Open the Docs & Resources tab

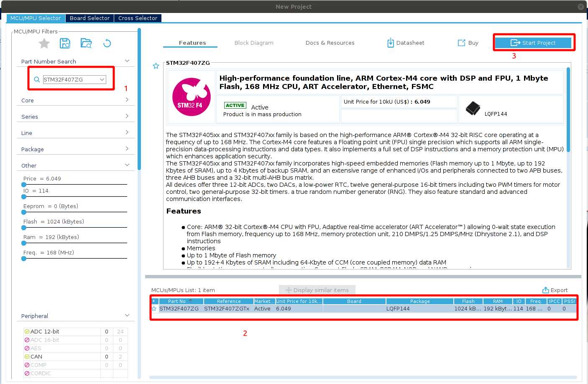[x=330, y=43]
